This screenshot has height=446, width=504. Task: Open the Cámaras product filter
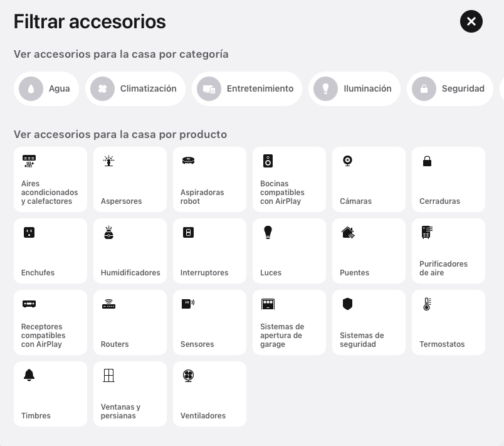(x=369, y=179)
